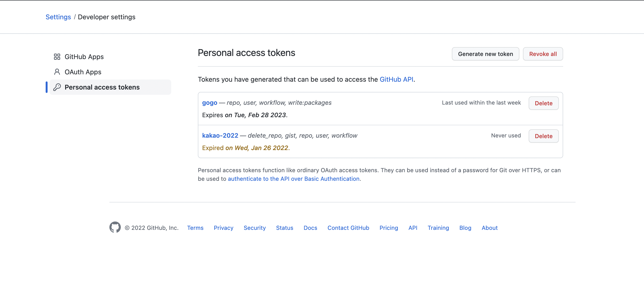Open Basic Authentication API link
This screenshot has width=644, height=302.
pyautogui.click(x=293, y=179)
